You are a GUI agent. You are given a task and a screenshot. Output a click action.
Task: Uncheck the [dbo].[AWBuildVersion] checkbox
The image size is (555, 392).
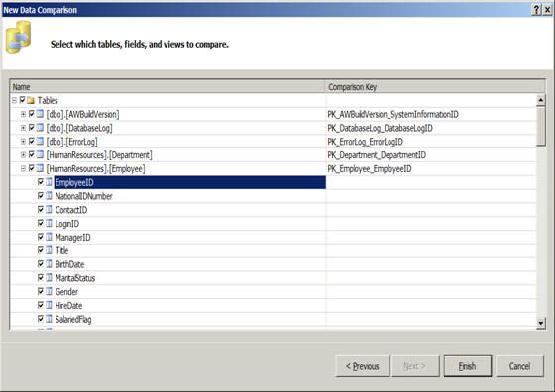pos(31,114)
